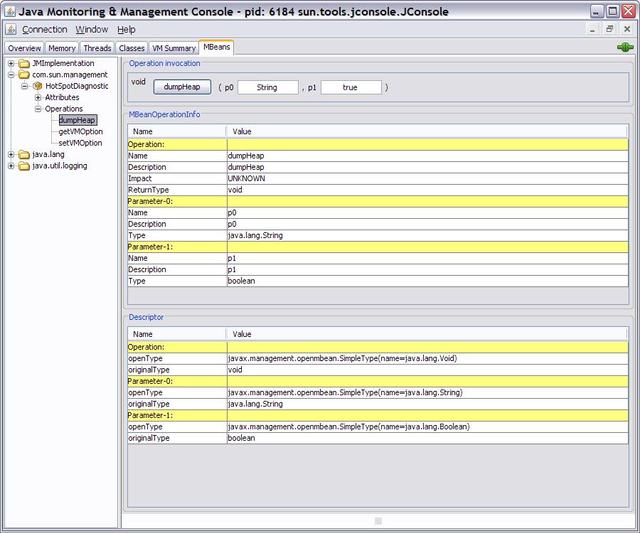Click the com.sun.management folder icon
Image resolution: width=640 pixels, height=533 pixels.
coord(24,75)
